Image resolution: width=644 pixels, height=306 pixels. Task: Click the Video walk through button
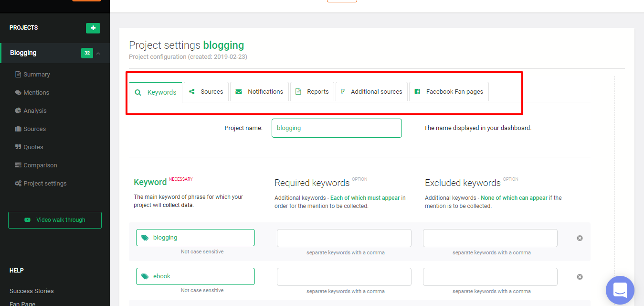pos(55,220)
